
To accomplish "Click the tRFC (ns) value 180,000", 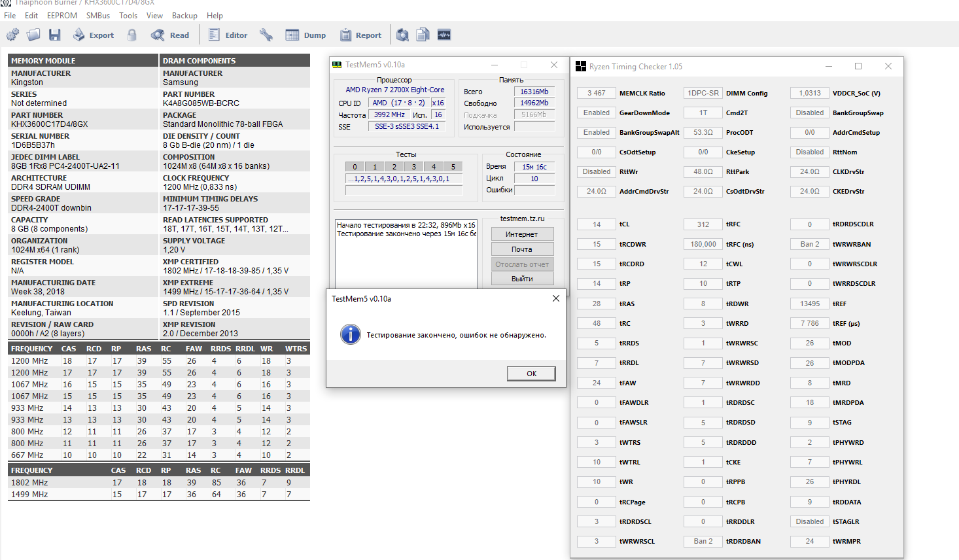I will [703, 244].
